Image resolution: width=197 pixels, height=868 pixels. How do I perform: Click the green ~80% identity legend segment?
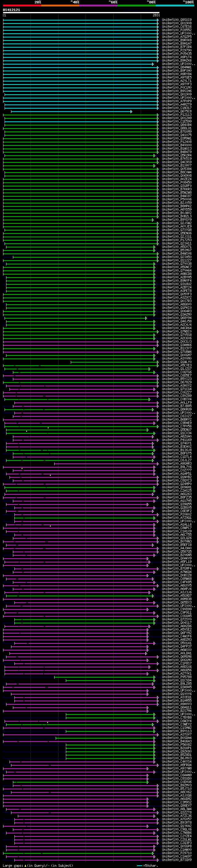pos(137,6)
